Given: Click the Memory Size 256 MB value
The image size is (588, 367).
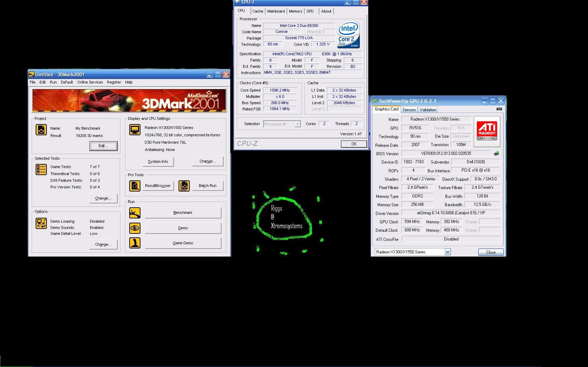Looking at the screenshot, I should click(x=418, y=204).
